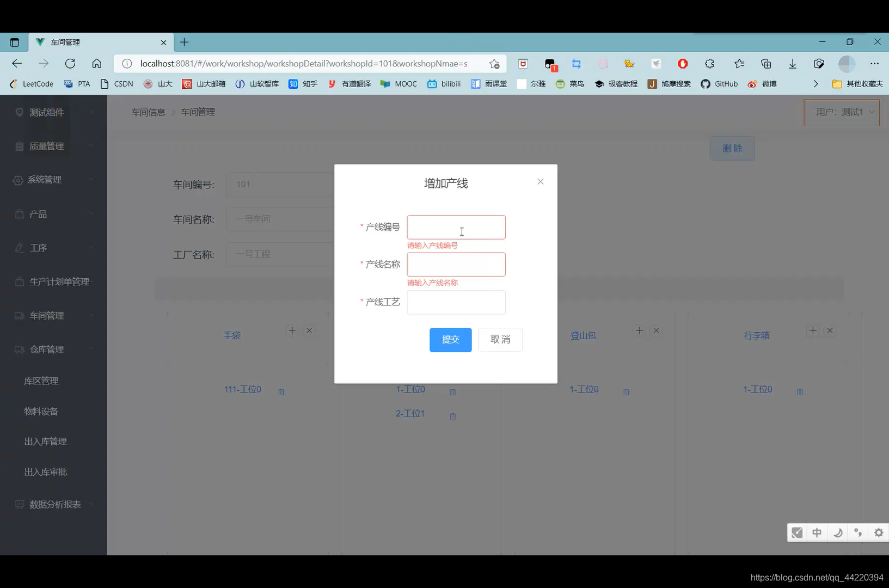Click the 2-工位1 workstation link

[x=410, y=413]
